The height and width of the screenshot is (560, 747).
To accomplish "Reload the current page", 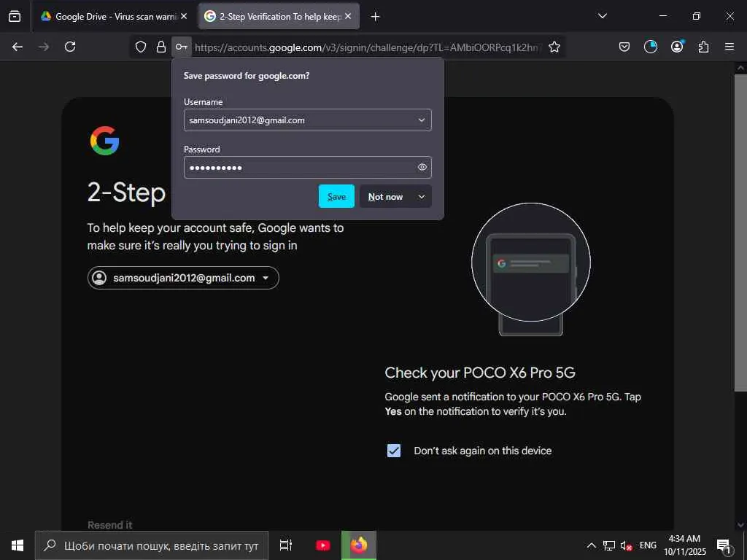I will (70, 47).
